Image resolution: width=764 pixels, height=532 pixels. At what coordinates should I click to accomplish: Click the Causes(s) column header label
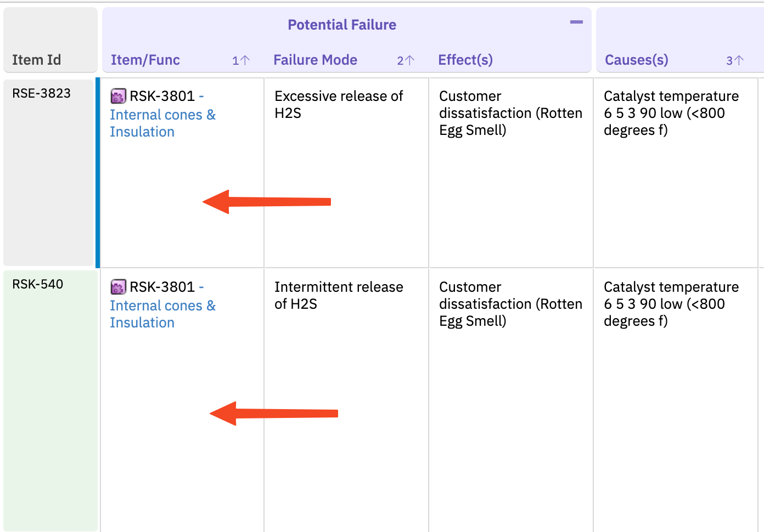coord(636,60)
